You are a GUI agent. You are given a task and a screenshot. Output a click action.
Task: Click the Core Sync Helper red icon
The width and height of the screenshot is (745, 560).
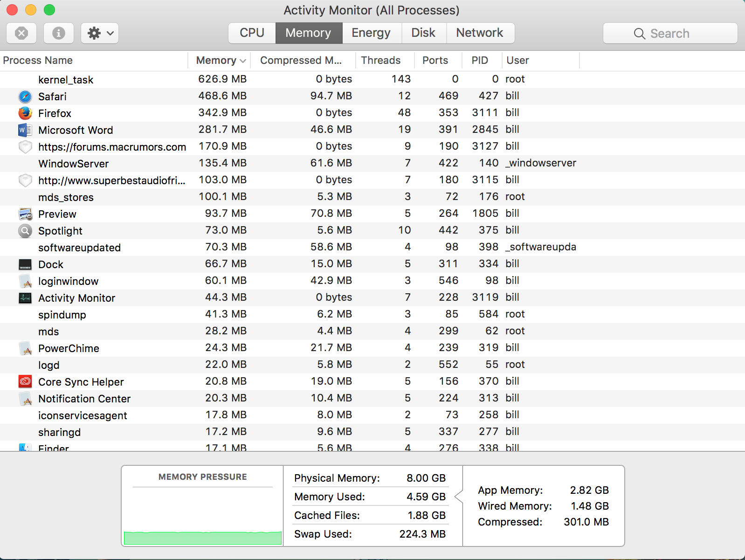tap(25, 382)
